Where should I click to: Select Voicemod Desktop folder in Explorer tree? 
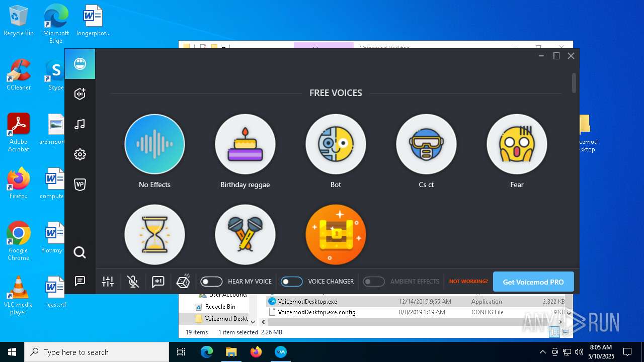point(221,319)
